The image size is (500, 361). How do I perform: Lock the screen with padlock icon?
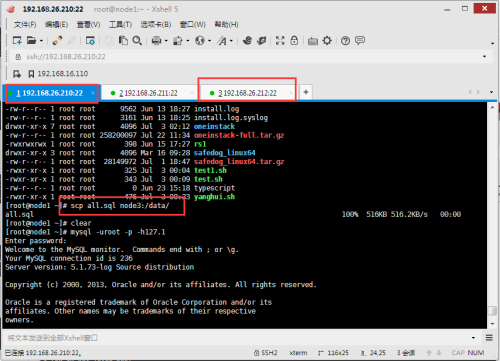pos(294,41)
